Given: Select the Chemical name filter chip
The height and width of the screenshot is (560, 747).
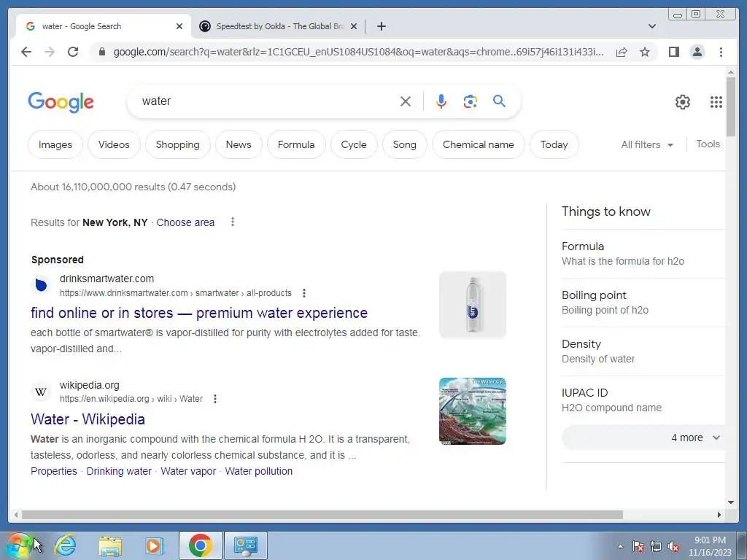Looking at the screenshot, I should click(479, 144).
